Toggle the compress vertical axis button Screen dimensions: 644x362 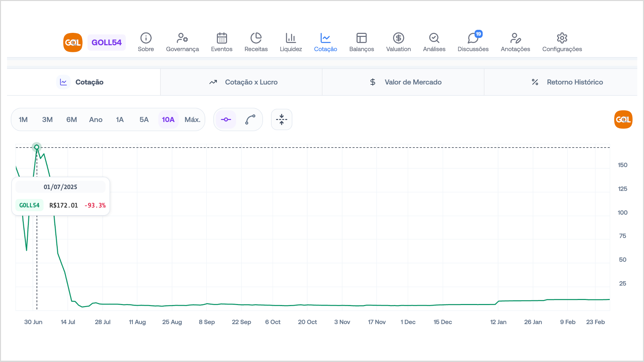tap(281, 120)
